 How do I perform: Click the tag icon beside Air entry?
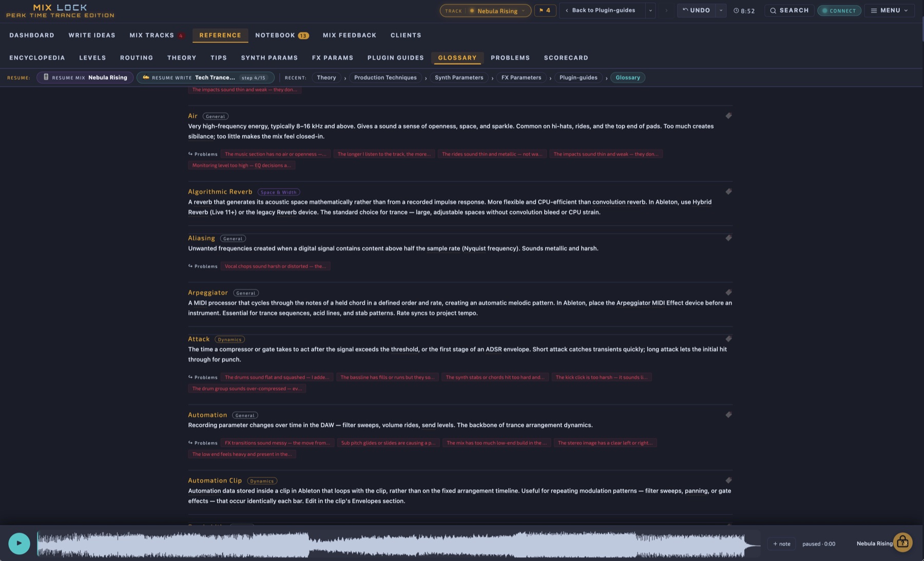coord(728,116)
